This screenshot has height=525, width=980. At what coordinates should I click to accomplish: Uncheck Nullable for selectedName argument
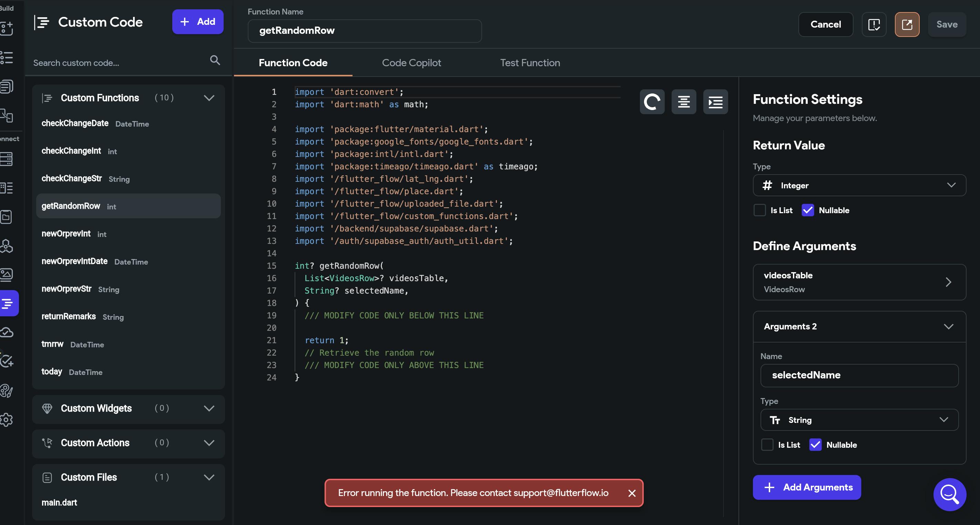point(815,445)
